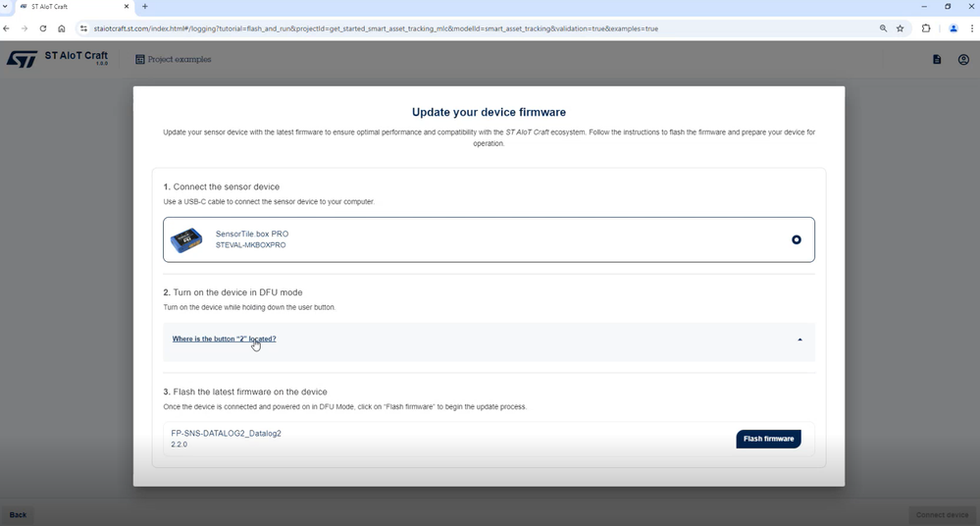Open a new browser tab with plus icon

click(145, 6)
